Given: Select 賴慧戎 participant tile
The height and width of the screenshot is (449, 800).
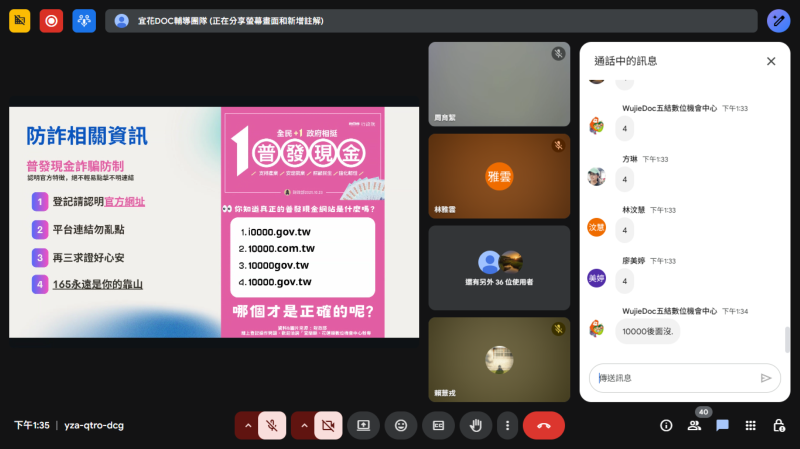Looking at the screenshot, I should click(x=499, y=360).
